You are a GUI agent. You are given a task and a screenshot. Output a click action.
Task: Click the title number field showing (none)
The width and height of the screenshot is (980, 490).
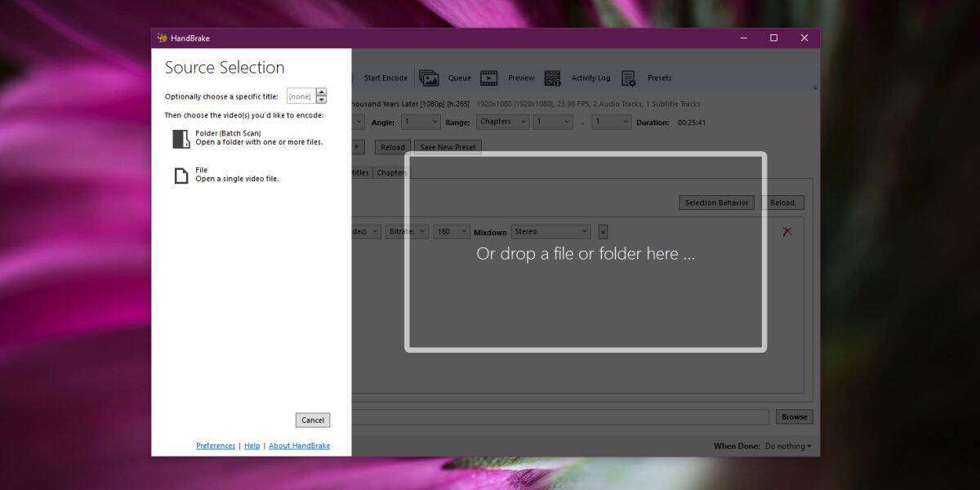pos(301,96)
